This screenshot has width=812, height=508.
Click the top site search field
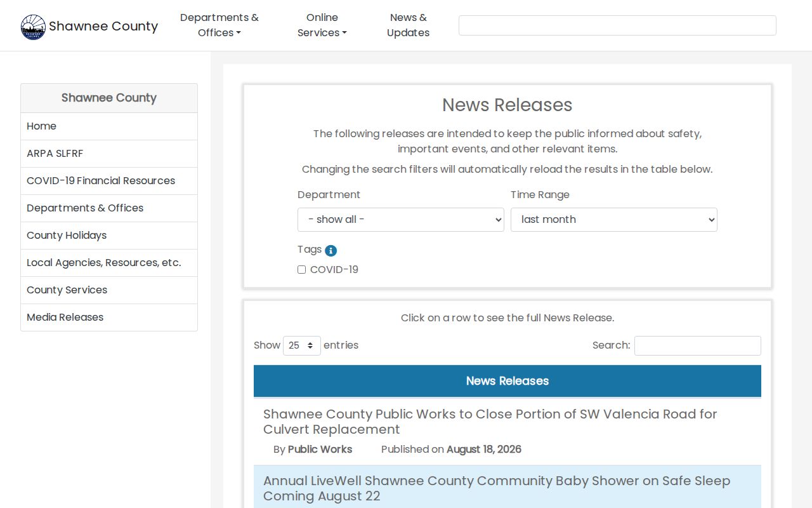coord(617,25)
